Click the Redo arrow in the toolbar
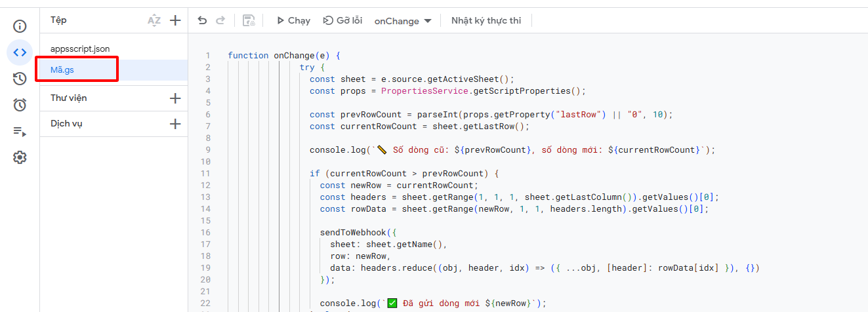This screenshot has width=868, height=312. point(220,20)
